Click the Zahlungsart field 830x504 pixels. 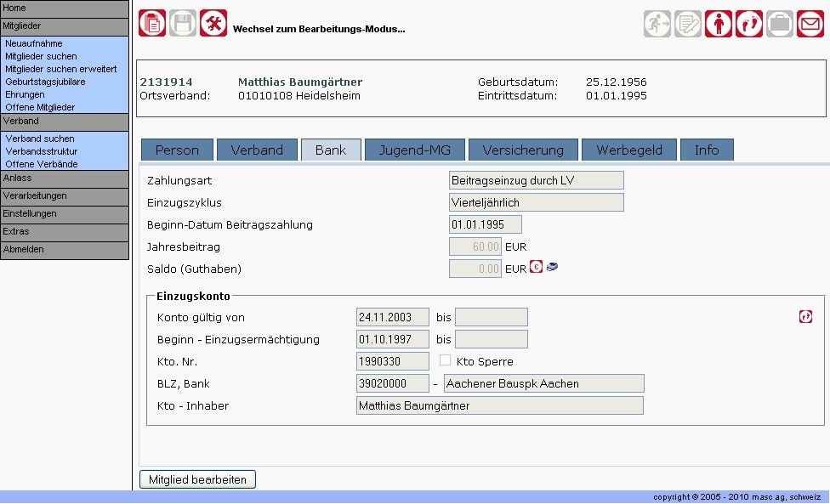536,180
